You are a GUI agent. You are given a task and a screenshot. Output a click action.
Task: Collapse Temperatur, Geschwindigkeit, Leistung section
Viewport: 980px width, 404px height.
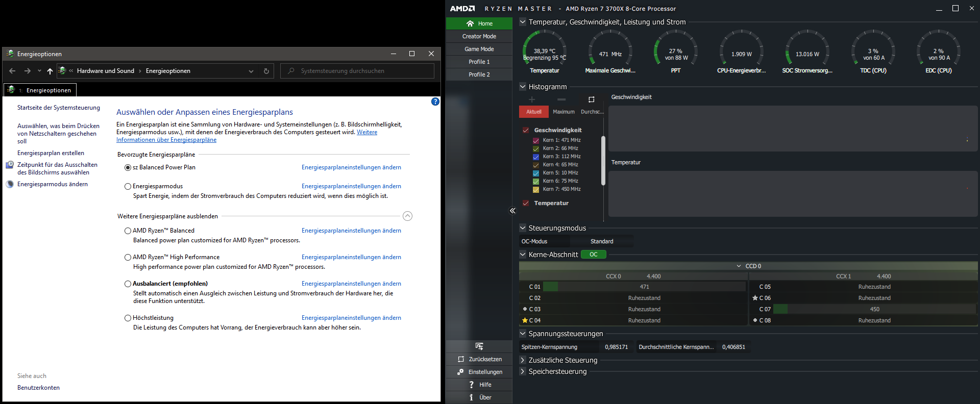[523, 22]
